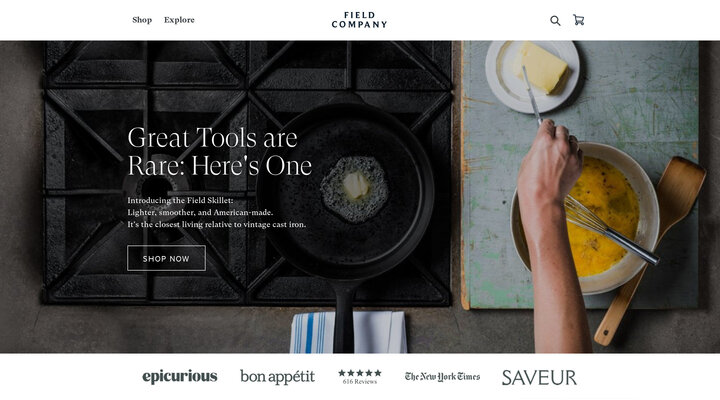The height and width of the screenshot is (400, 720).
Task: Click the 'Great Tools are Rare' headline
Action: [x=219, y=151]
